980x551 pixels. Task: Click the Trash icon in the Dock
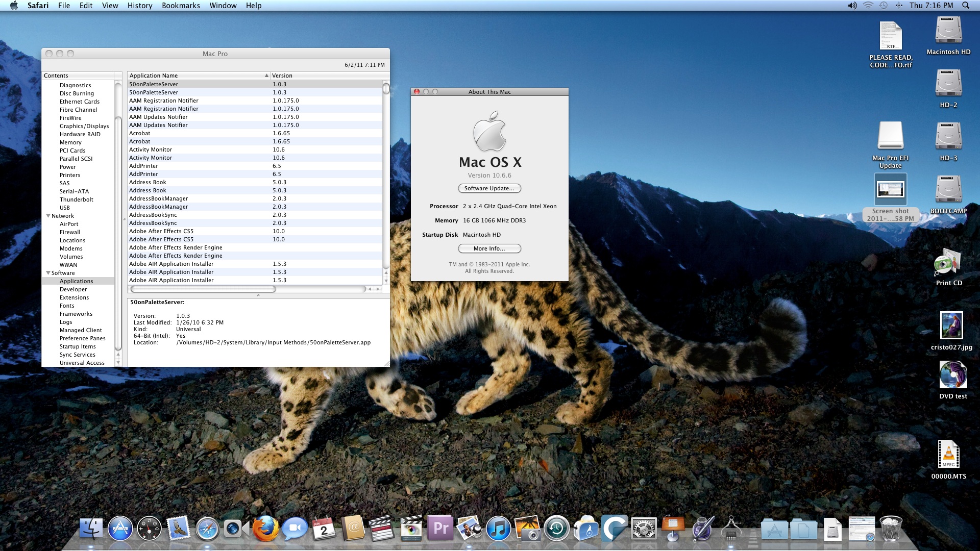[891, 529]
